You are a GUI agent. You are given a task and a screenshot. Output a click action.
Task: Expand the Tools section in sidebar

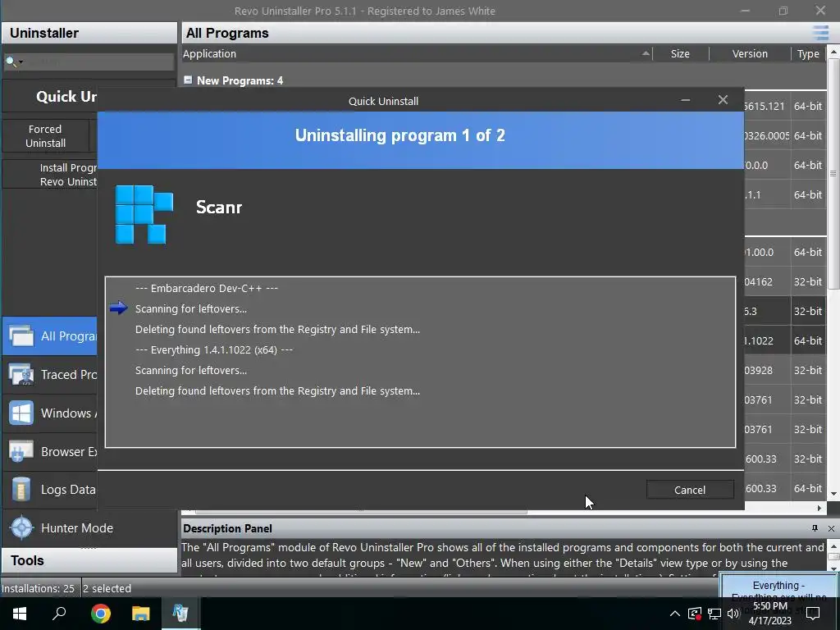point(89,560)
